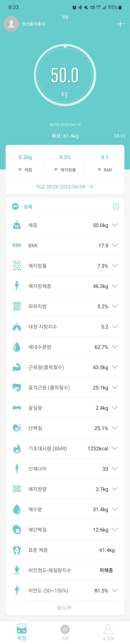Screen dimensions: 130x644
Task: Tap the 체중 scale weight icon
Action: point(17,225)
